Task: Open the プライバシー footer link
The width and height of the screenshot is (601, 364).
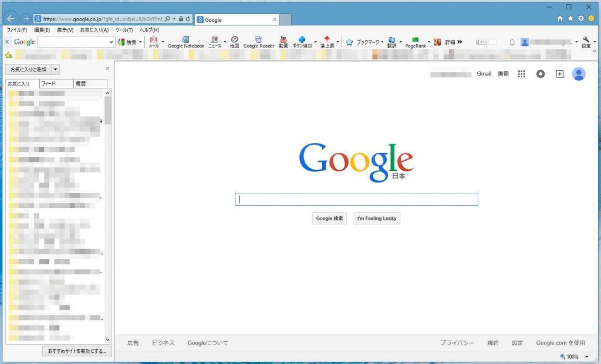Action: (x=457, y=343)
